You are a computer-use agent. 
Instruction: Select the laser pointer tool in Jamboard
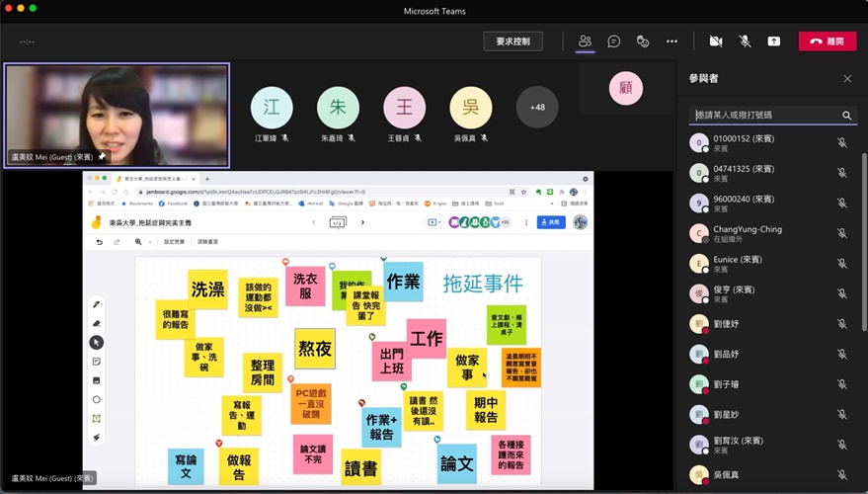point(97,437)
